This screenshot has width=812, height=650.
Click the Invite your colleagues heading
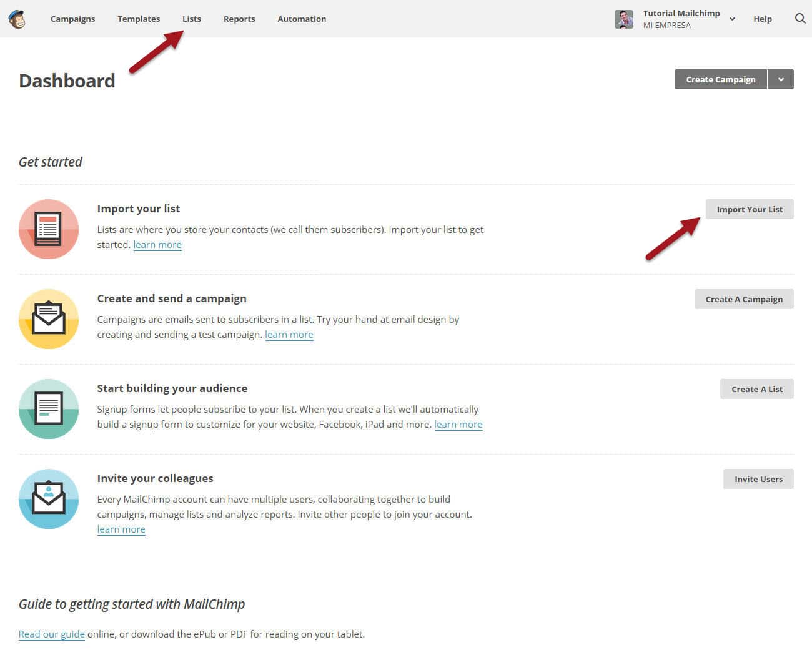click(156, 478)
